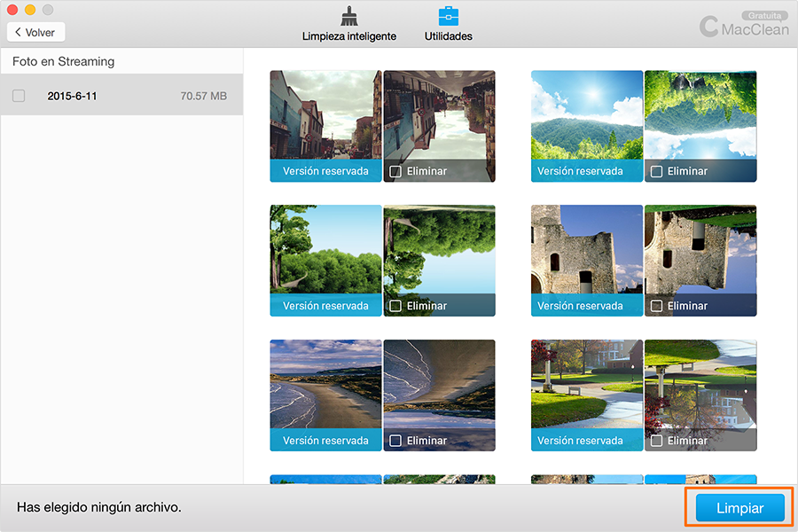This screenshot has width=798, height=532.
Task: Select Eliminar on the beach photo duplicate
Action: 395,441
